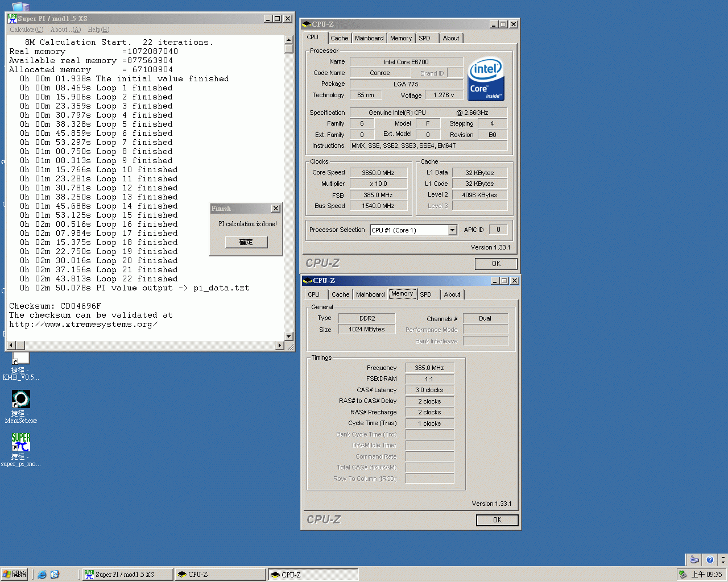Click first CPU-Z taskbar button
The image size is (728, 582).
point(221,575)
